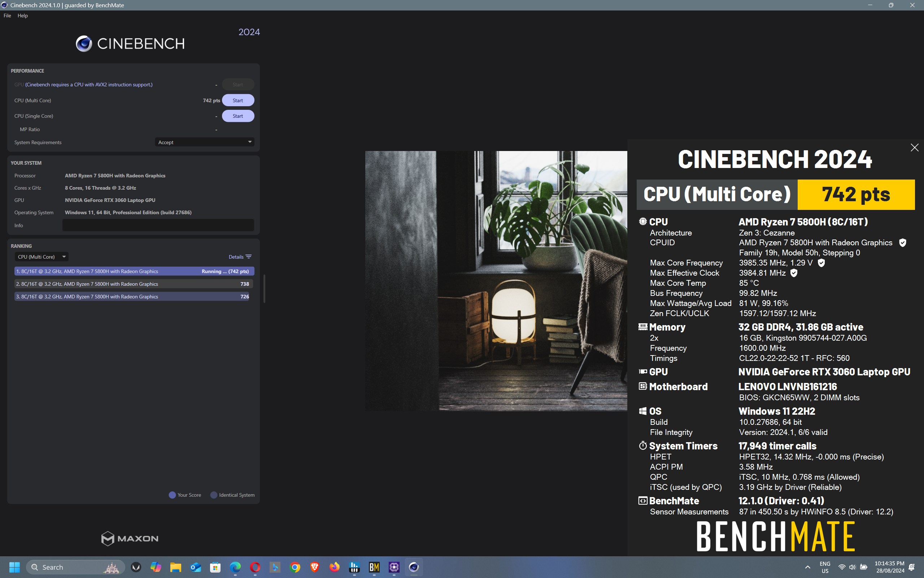The height and width of the screenshot is (578, 924).
Task: Click the Operating System value in Your System
Action: point(128,212)
